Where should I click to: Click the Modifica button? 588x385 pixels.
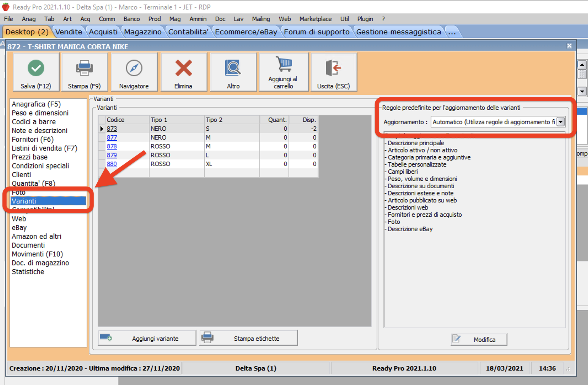[x=479, y=339]
